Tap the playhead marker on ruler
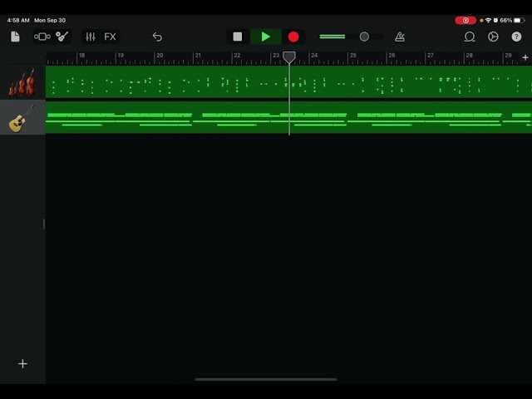This screenshot has width=532, height=399. coord(289,57)
